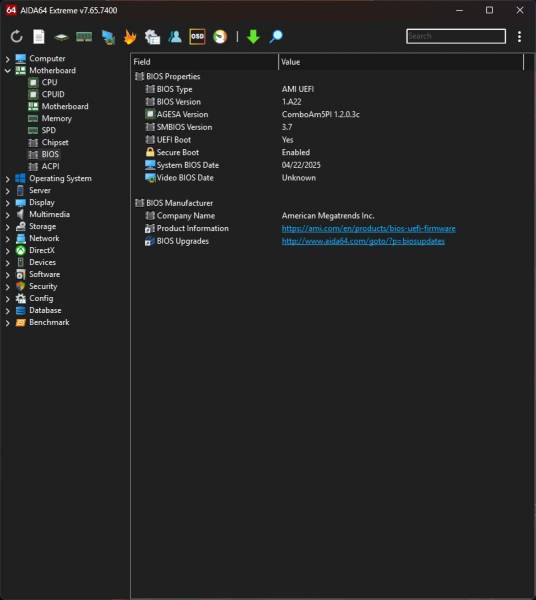The width and height of the screenshot is (536, 600).
Task: Select the BIOS Type row
Action: click(x=327, y=89)
